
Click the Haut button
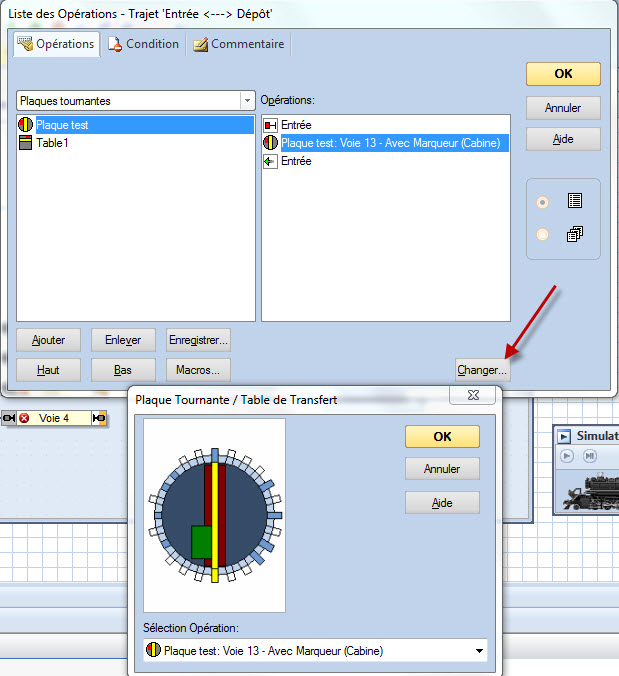[48, 370]
